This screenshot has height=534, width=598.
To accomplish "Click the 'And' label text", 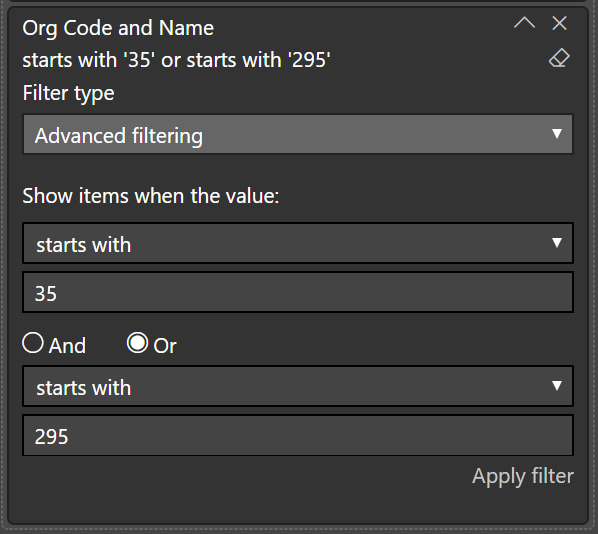I will coord(67,346).
